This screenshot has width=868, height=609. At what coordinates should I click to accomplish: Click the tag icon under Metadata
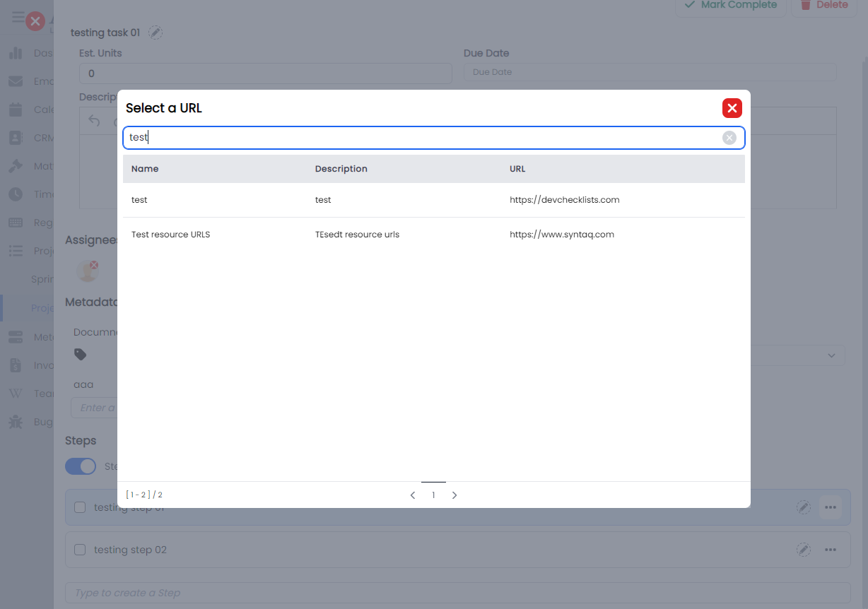tap(81, 355)
